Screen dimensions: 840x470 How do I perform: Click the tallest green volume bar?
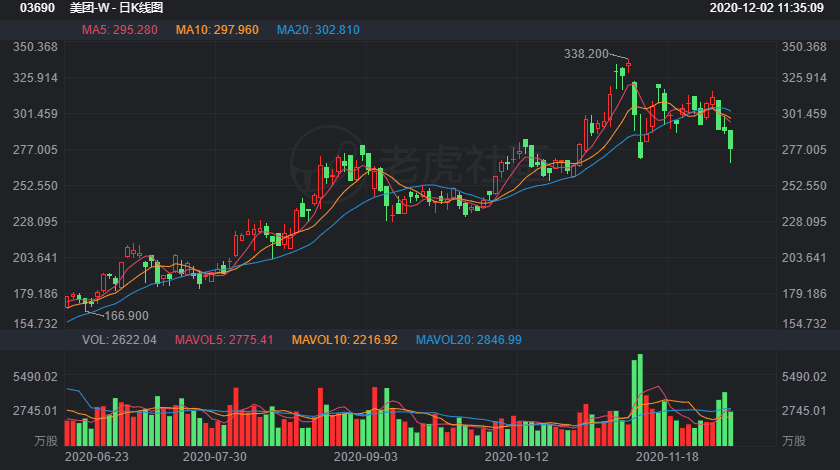point(640,400)
